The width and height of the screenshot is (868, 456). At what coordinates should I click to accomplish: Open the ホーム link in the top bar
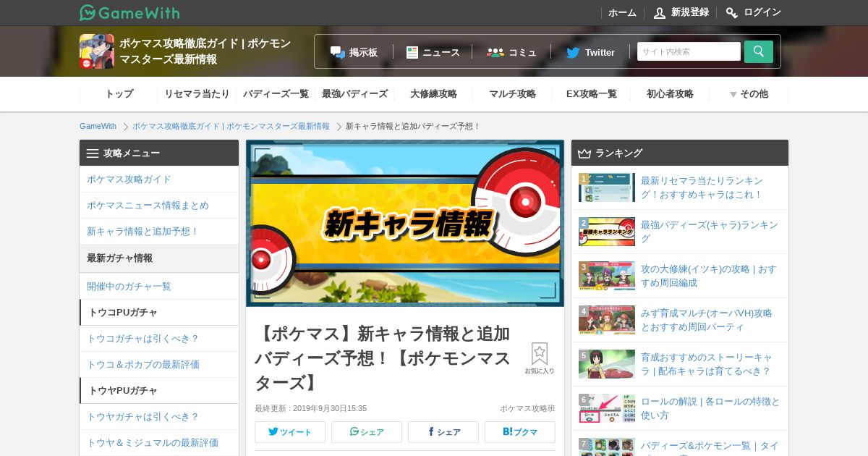point(622,12)
